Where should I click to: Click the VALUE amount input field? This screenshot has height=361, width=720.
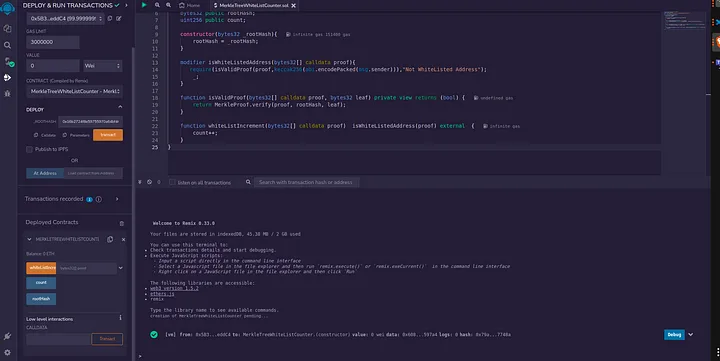pyautogui.click(x=53, y=66)
